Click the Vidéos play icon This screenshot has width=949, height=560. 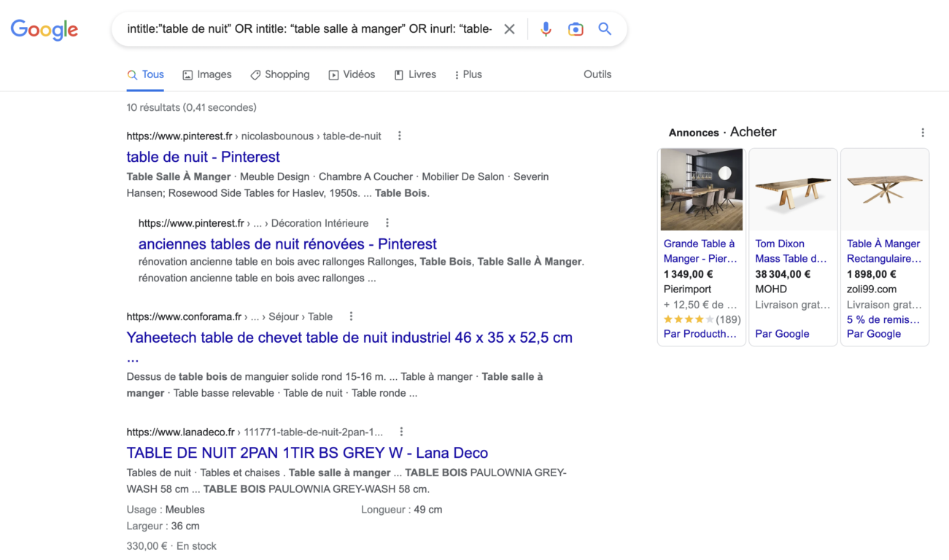click(333, 74)
